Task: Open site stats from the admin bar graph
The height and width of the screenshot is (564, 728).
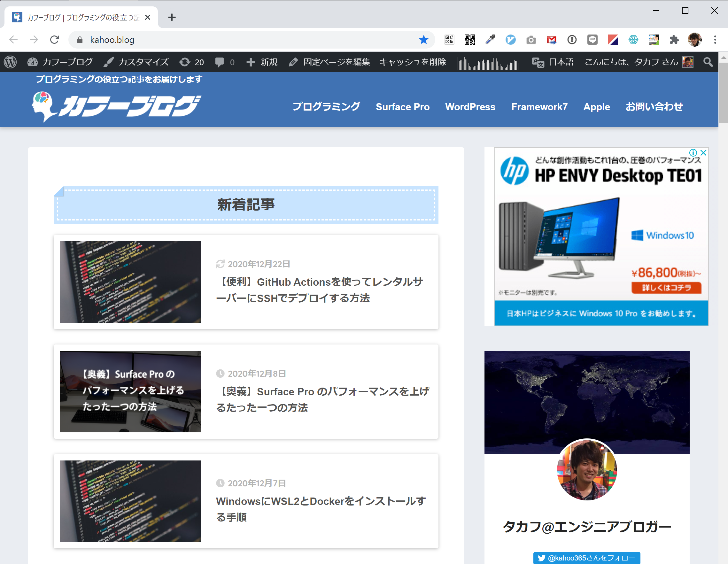Action: [487, 62]
